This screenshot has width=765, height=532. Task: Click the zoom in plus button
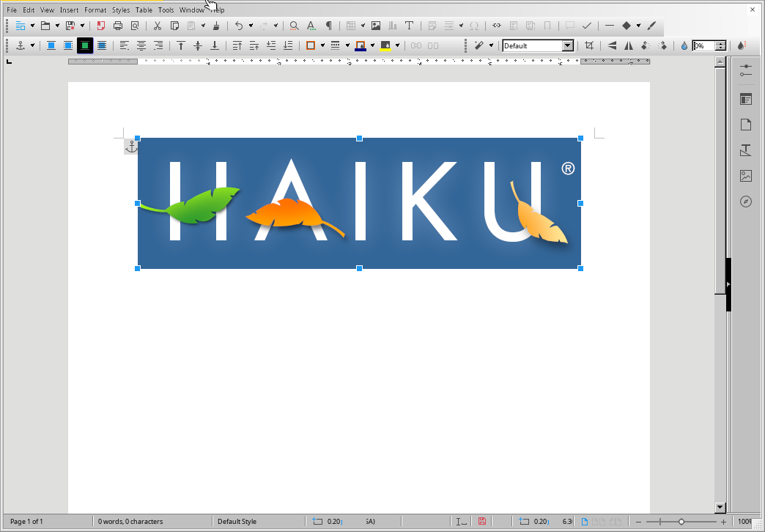723,522
